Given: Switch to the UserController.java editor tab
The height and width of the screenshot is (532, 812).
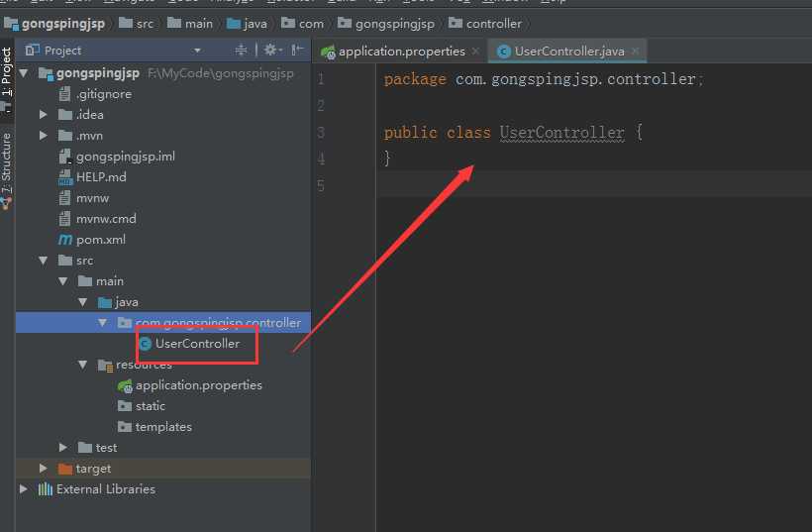Looking at the screenshot, I should 569,52.
